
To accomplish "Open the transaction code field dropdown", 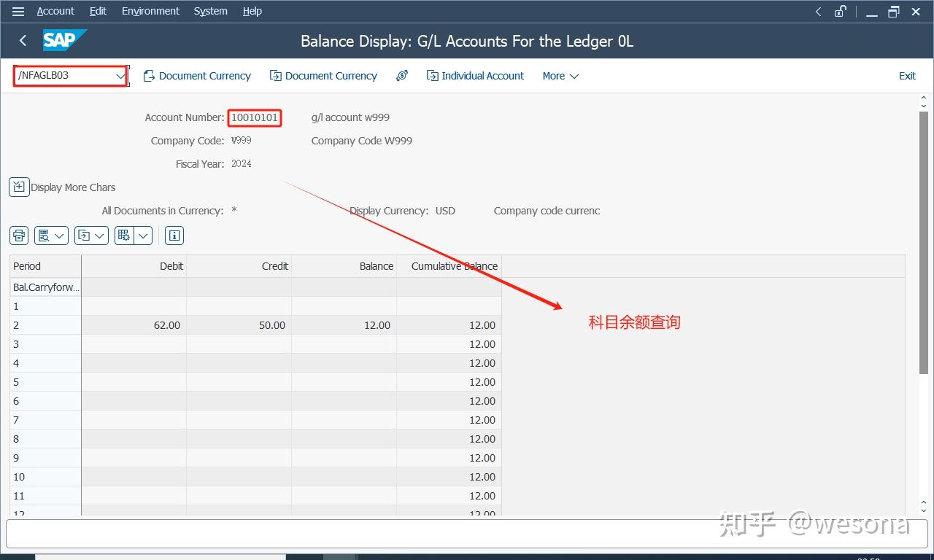I will 119,75.
